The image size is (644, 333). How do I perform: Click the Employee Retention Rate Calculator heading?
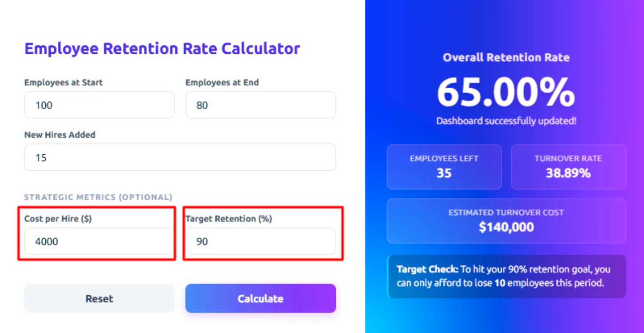(x=163, y=48)
